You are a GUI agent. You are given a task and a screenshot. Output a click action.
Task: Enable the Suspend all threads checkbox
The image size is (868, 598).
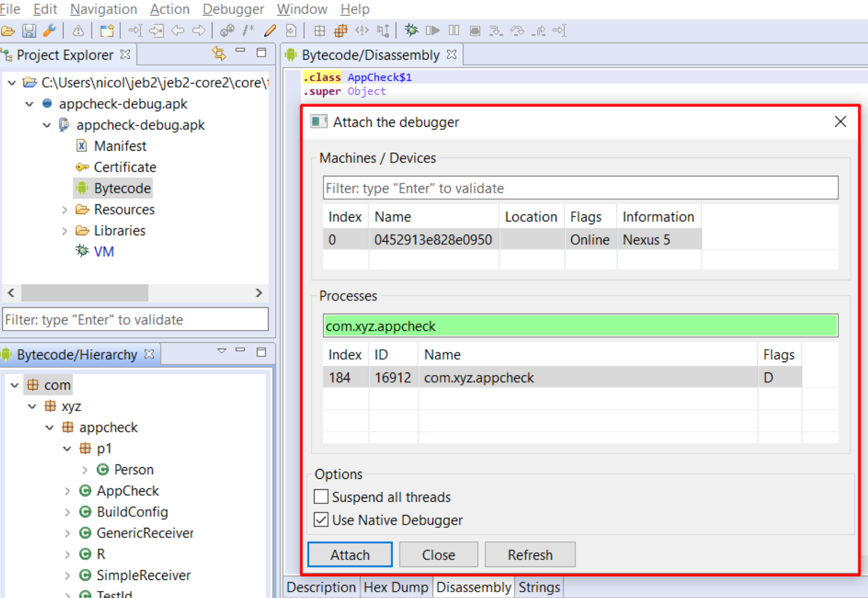(x=321, y=496)
